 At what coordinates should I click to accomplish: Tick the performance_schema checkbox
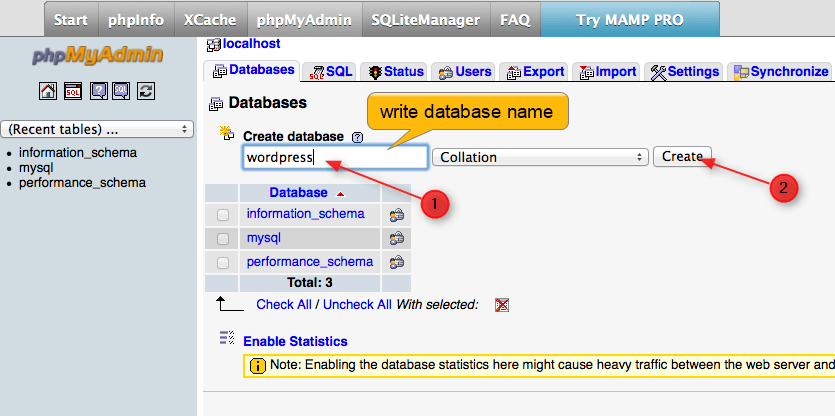pyautogui.click(x=223, y=263)
